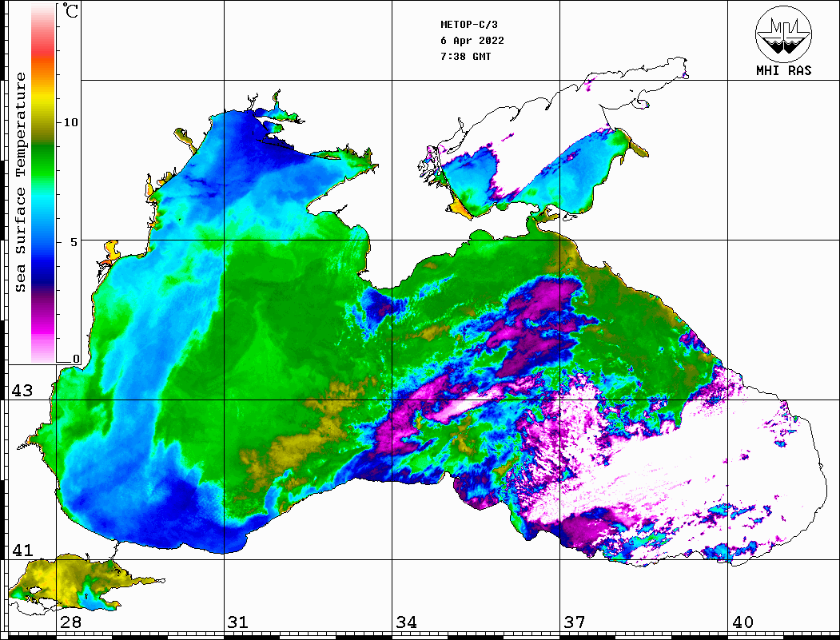Click longitude label '34'

[x=407, y=622]
